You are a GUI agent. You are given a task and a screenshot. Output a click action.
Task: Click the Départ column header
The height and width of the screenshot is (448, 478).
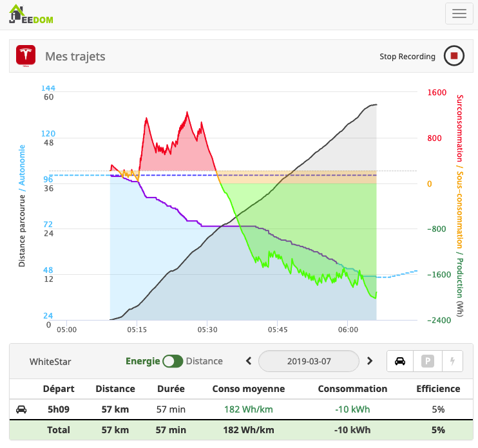59,389
